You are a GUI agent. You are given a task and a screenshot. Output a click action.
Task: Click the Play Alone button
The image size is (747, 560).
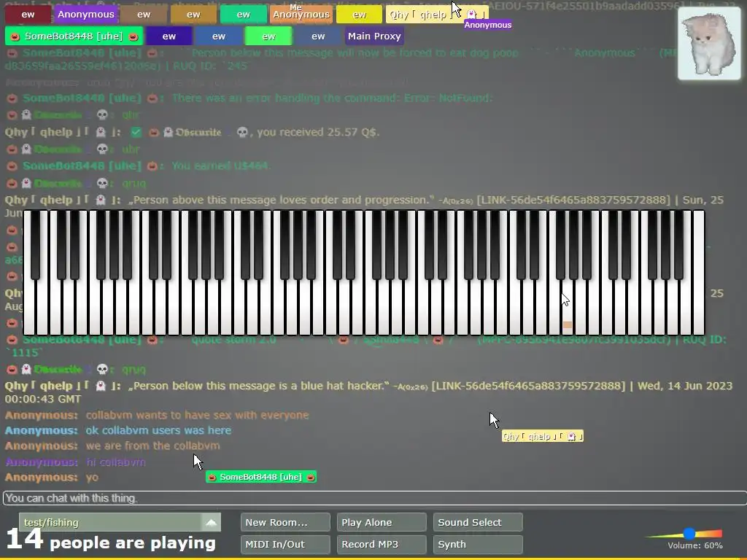click(381, 522)
